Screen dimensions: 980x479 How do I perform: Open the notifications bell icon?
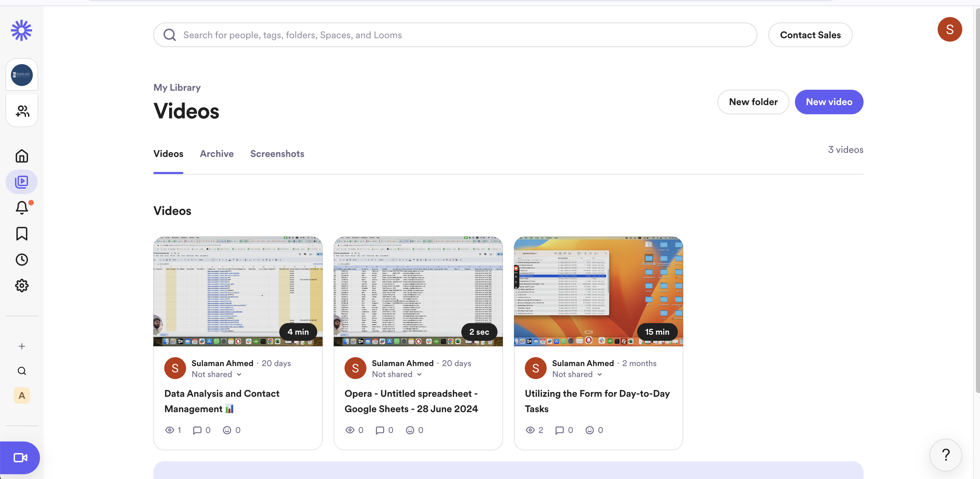click(x=22, y=207)
